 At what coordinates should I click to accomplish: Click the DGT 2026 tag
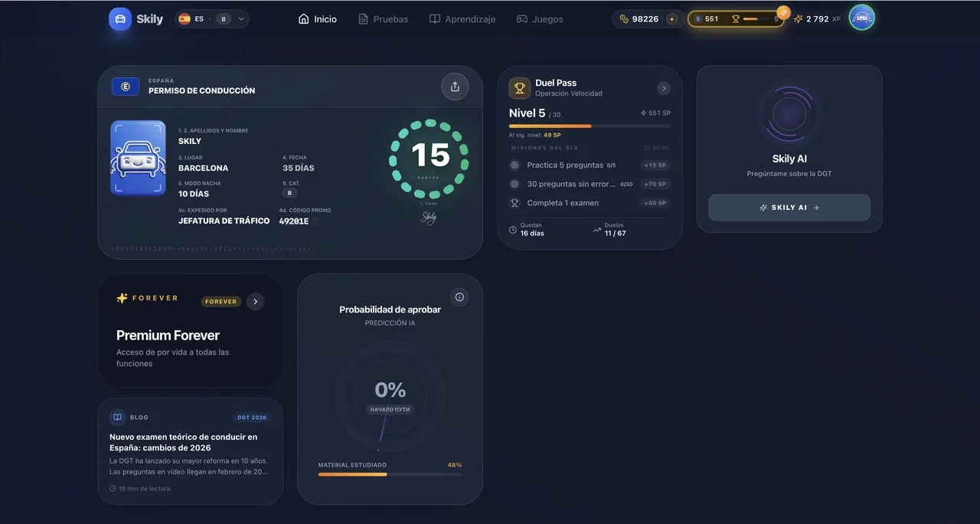[x=252, y=418]
